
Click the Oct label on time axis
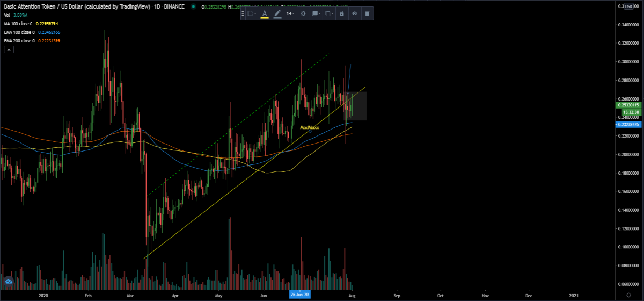[440, 295]
